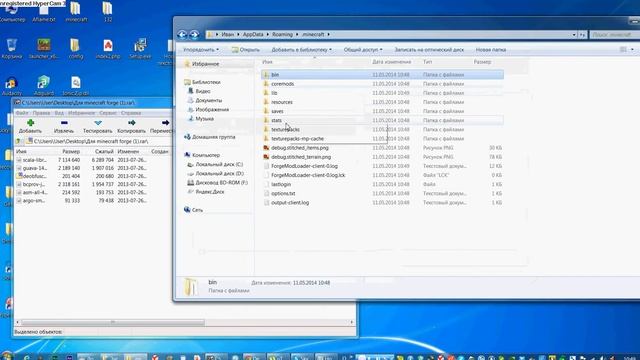The image size is (640, 360).
Task: Open Избранное menu in archive window
Action: click(x=81, y=113)
